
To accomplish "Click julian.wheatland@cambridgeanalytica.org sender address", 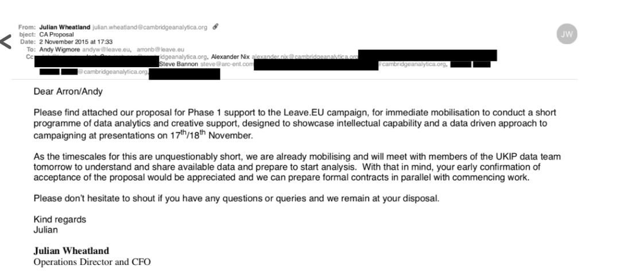I will click(150, 28).
